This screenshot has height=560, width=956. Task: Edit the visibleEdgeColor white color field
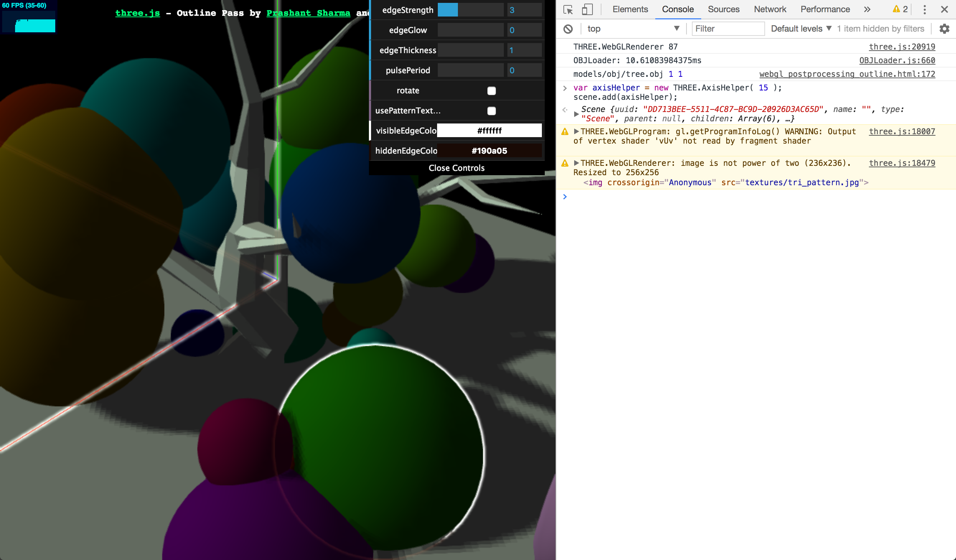pyautogui.click(x=489, y=131)
